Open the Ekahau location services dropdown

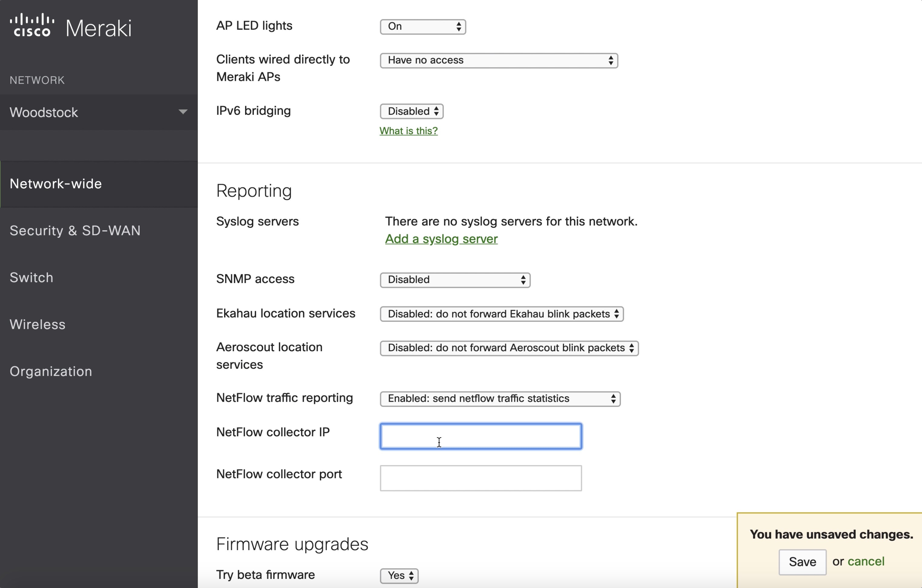coord(502,314)
